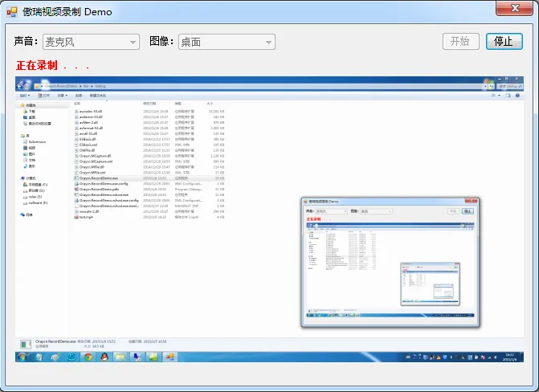Click the blue help icon in previewed Explorer
Image resolution: width=539 pixels, height=392 pixels.
pos(517,96)
